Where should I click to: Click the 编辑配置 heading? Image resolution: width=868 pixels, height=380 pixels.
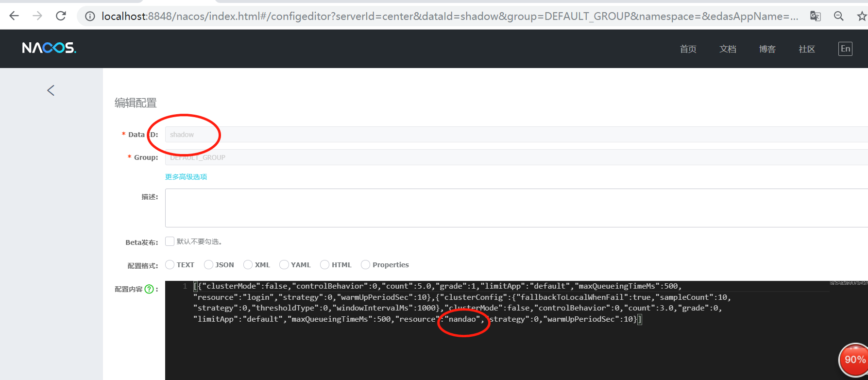136,103
